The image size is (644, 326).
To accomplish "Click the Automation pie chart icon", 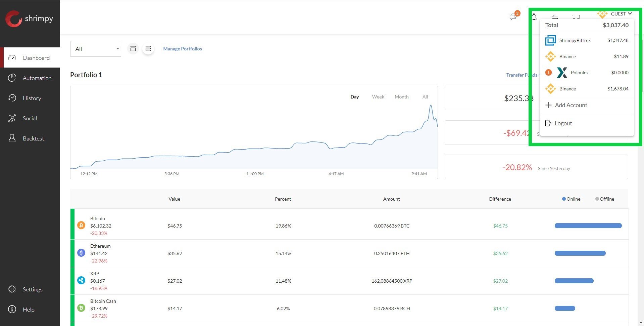I will point(12,78).
